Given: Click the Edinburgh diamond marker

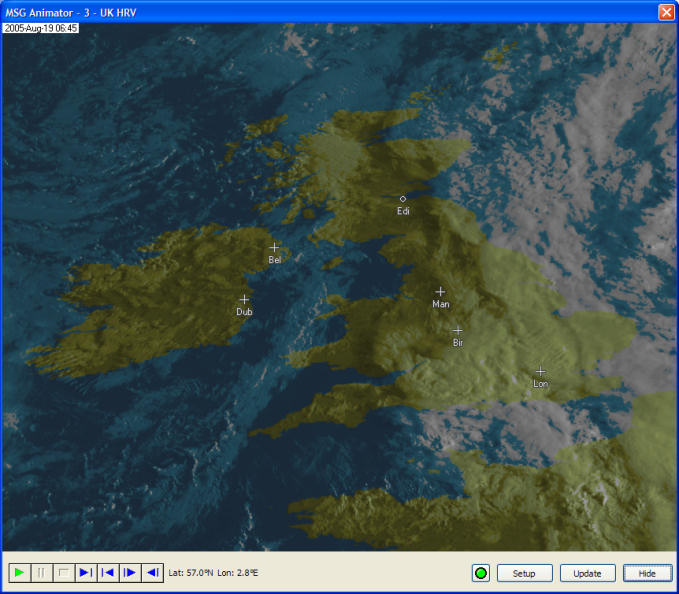Looking at the screenshot, I should pos(403,199).
